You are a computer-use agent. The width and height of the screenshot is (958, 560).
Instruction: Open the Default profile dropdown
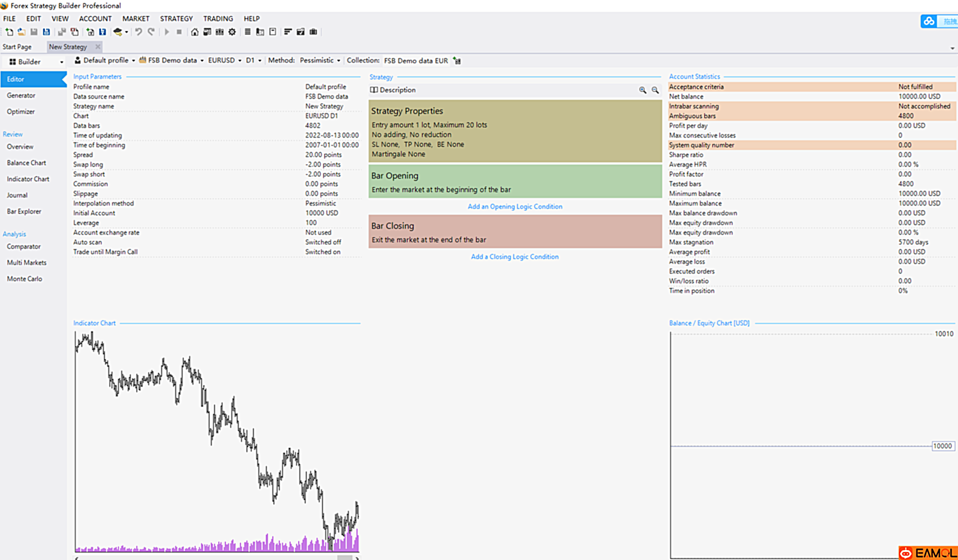[x=133, y=61]
